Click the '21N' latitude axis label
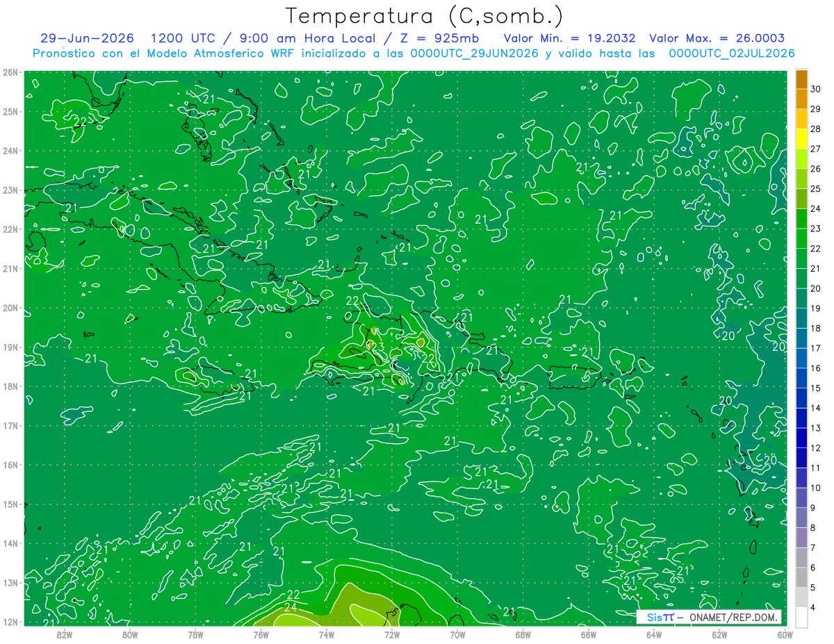This screenshot has height=644, width=834. click(x=10, y=268)
